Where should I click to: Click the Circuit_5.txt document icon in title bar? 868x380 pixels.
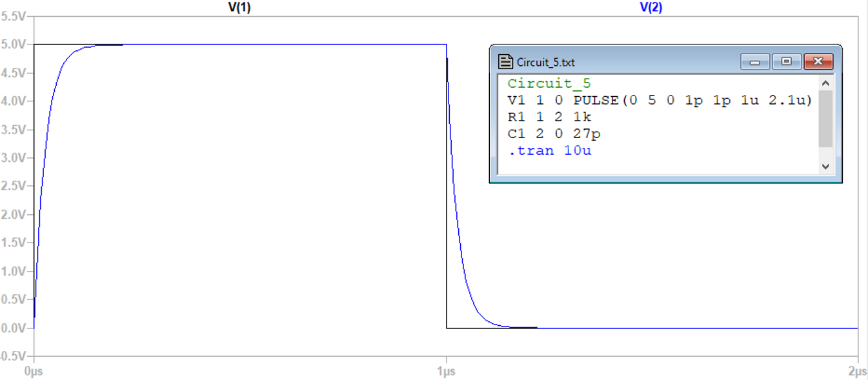[506, 62]
